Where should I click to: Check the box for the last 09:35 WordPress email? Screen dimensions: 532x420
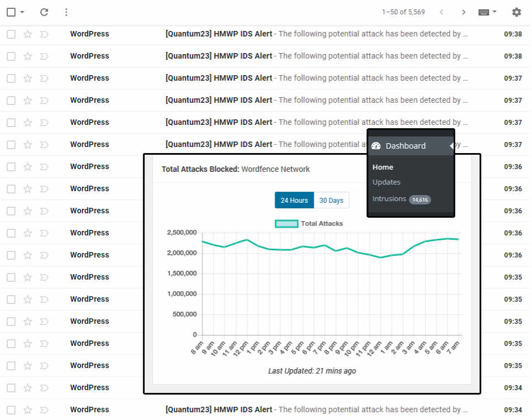coord(11,366)
